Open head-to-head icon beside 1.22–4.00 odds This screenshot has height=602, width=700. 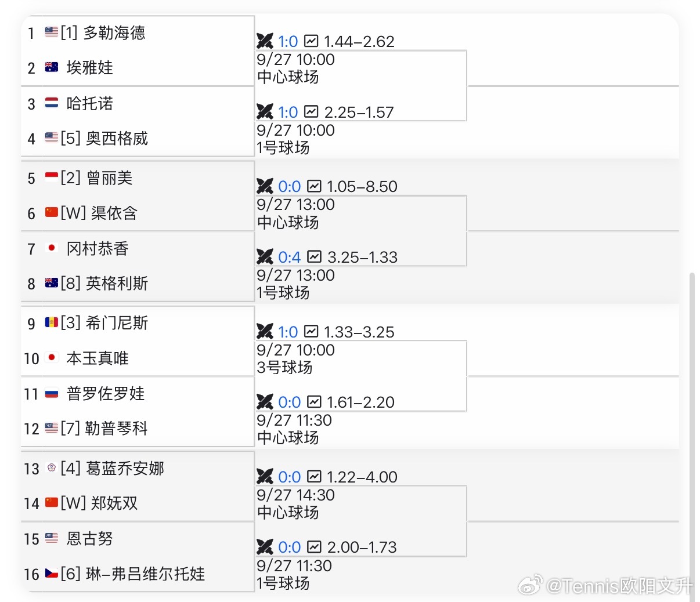pyautogui.click(x=265, y=476)
